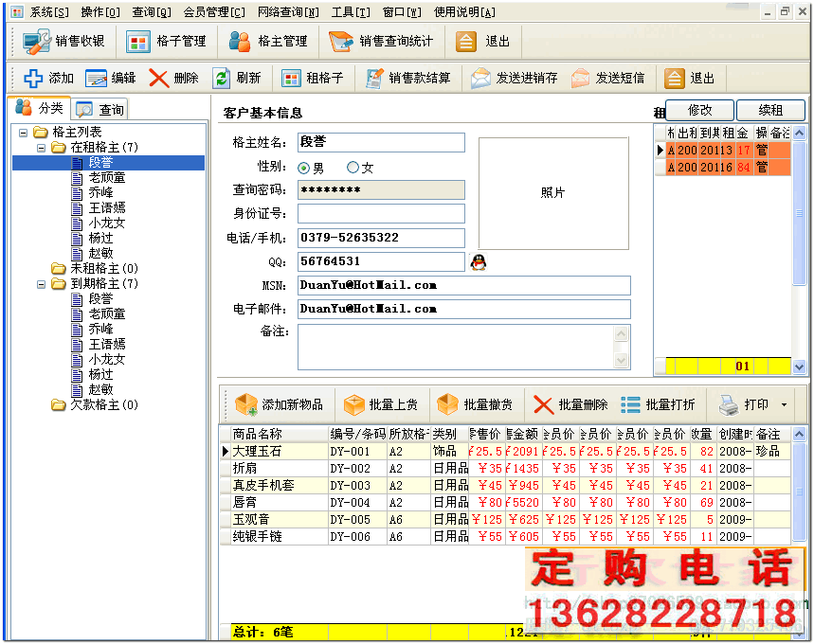The height and width of the screenshot is (644, 814).
Task: Click the 续租 button
Action: point(770,110)
